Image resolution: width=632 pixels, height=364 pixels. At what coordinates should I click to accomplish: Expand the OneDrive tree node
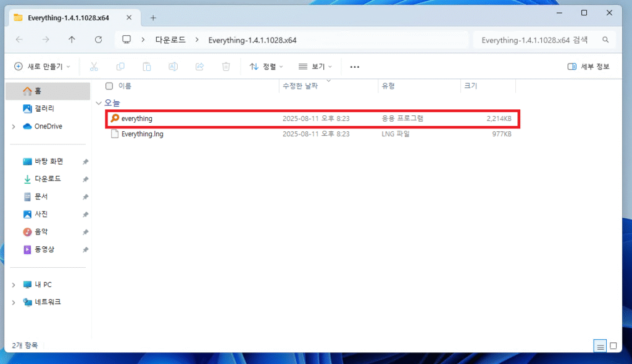click(14, 126)
